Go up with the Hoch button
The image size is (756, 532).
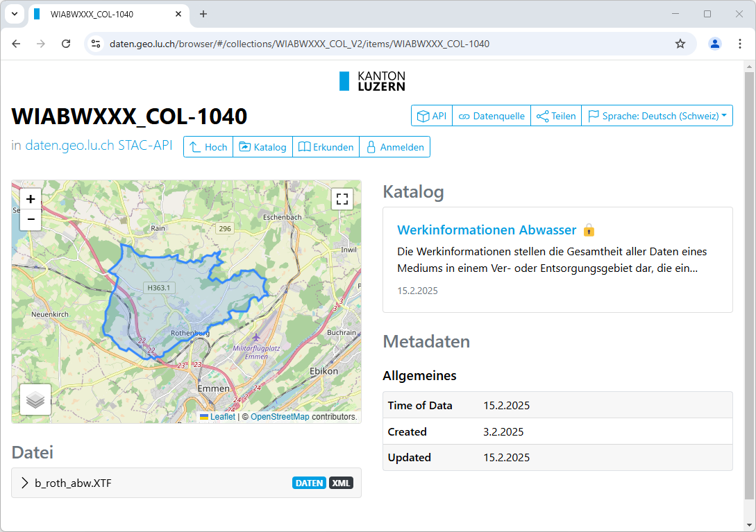(x=208, y=147)
